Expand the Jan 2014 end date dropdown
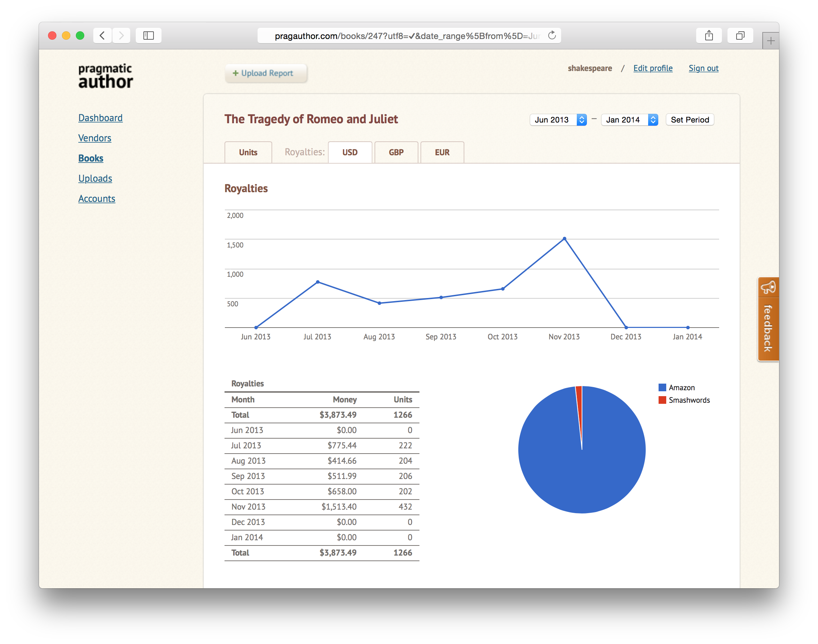The width and height of the screenshot is (818, 644). coord(629,119)
